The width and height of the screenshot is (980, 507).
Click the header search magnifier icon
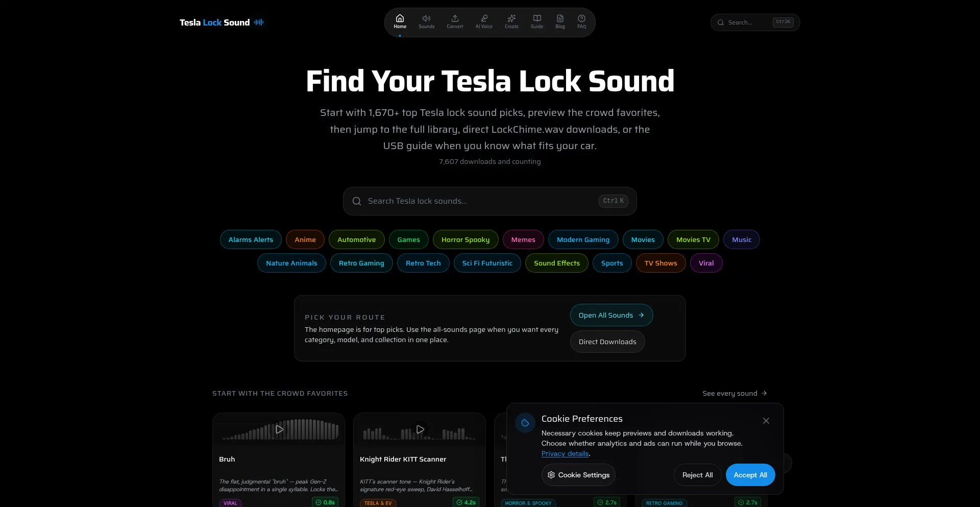(721, 22)
